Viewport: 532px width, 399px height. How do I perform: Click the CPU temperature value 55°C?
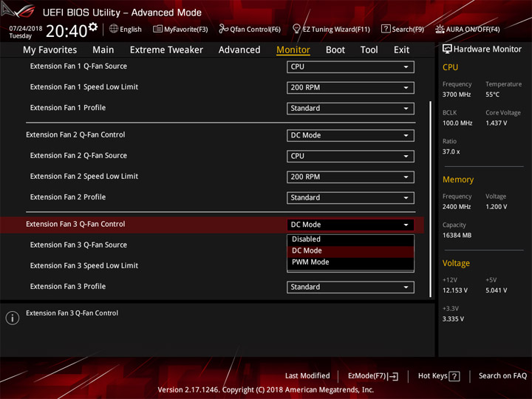point(492,95)
